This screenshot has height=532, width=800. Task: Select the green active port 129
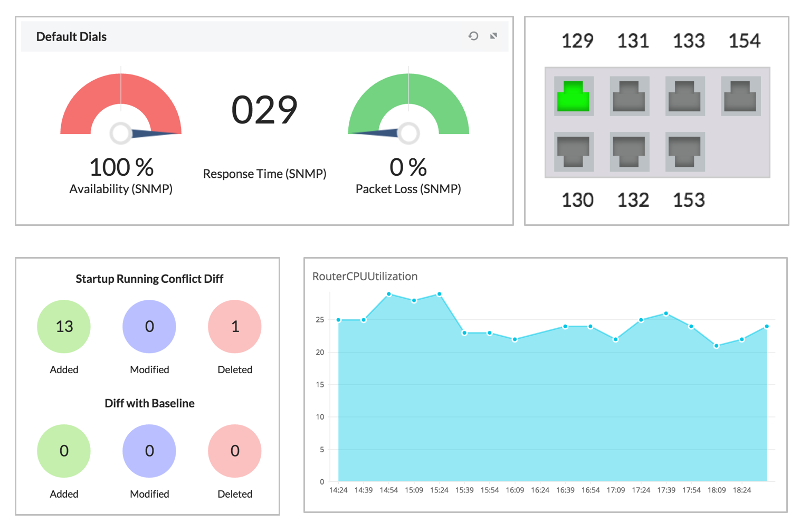(x=574, y=96)
